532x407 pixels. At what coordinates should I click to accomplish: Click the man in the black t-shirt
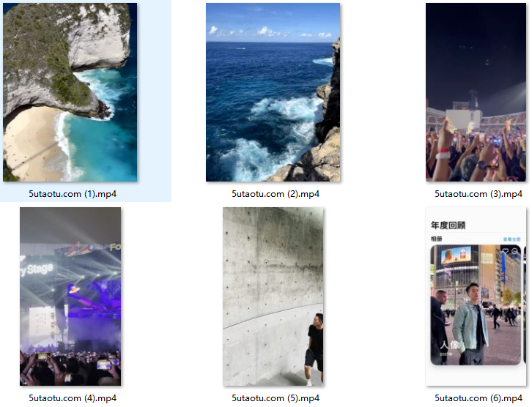tap(315, 349)
